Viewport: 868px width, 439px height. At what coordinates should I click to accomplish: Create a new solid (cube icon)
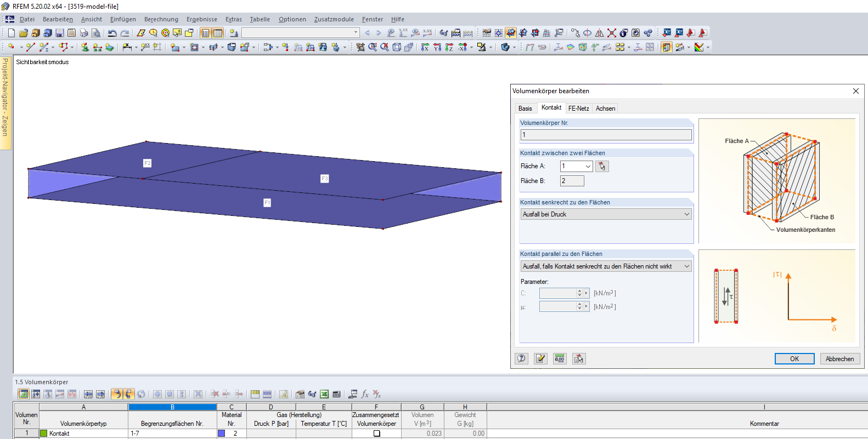232,47
